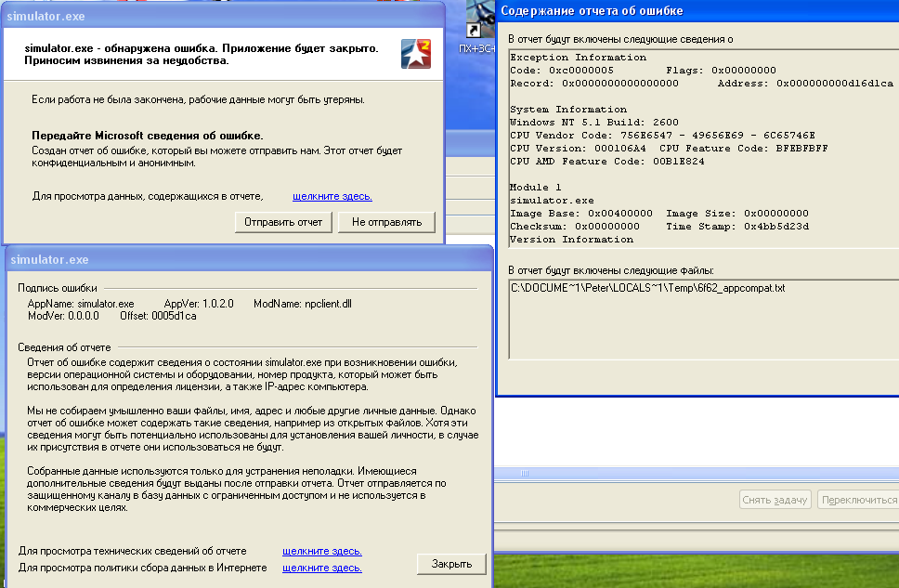Click the lower simulator.exe dialog title bar
The width and height of the screenshot is (899, 588).
tap(248, 259)
